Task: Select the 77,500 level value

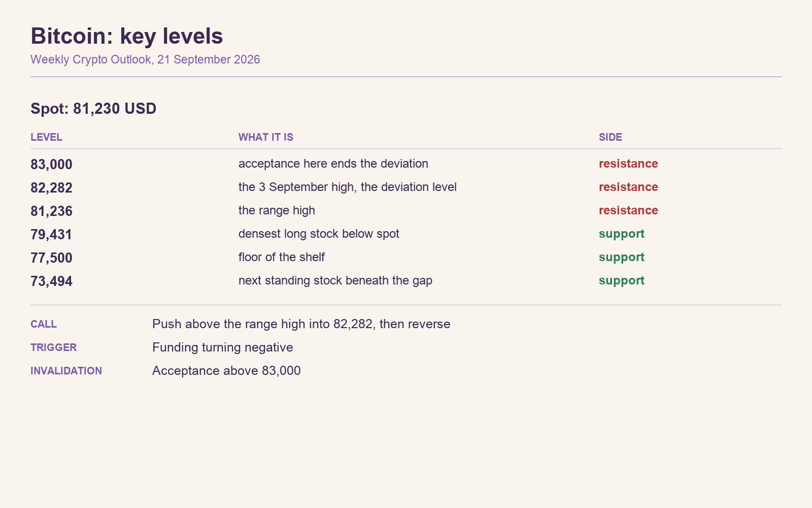Action: pos(51,258)
